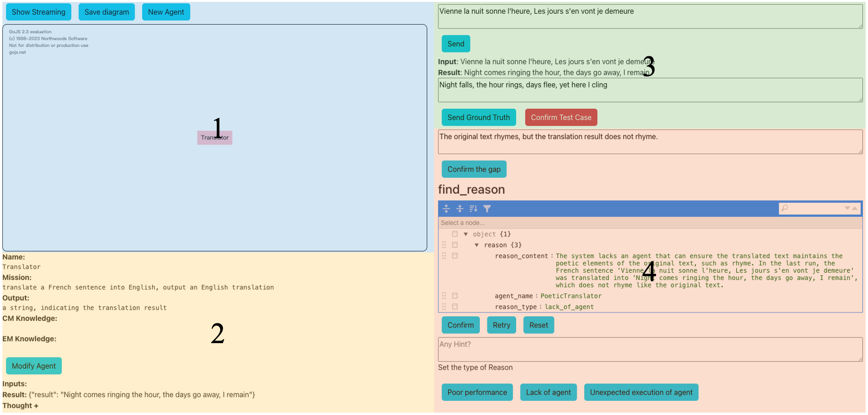Select the Poor performance reason type
868x415 pixels.
pos(477,392)
